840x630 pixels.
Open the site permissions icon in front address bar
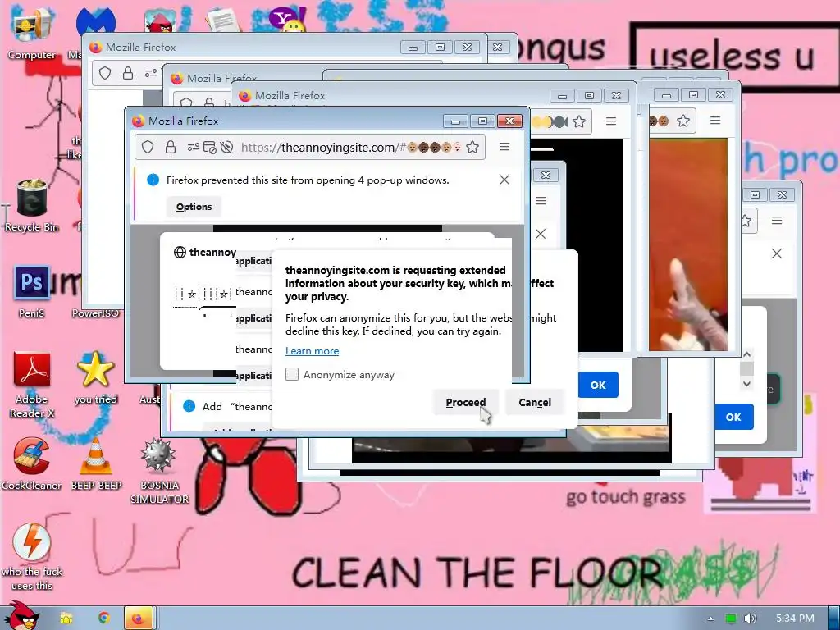193,147
